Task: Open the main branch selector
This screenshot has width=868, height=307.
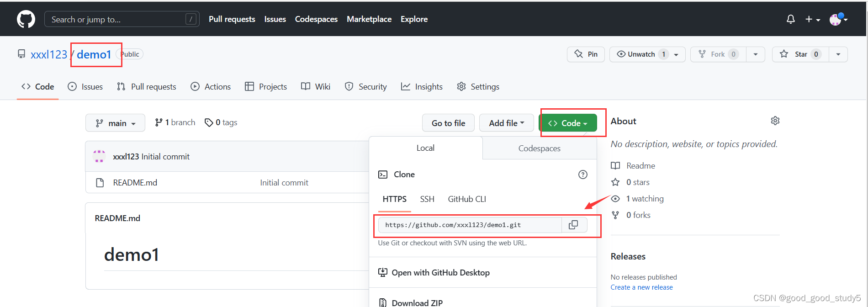Action: point(115,123)
